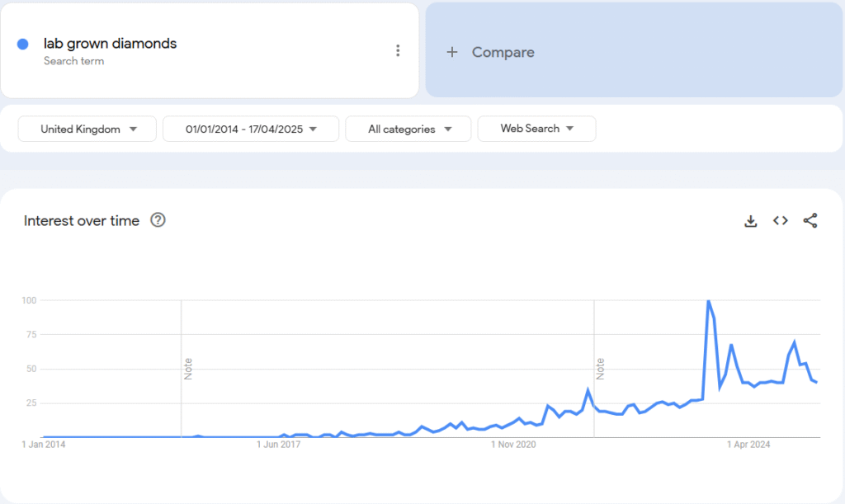Download the Interest over time CSV
The image size is (845, 504).
(x=750, y=220)
